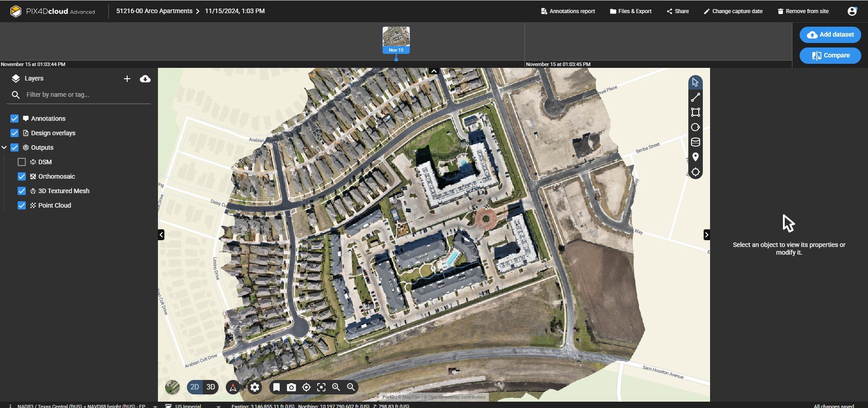Open the Share menu item
This screenshot has width=868, height=408.
click(x=678, y=11)
